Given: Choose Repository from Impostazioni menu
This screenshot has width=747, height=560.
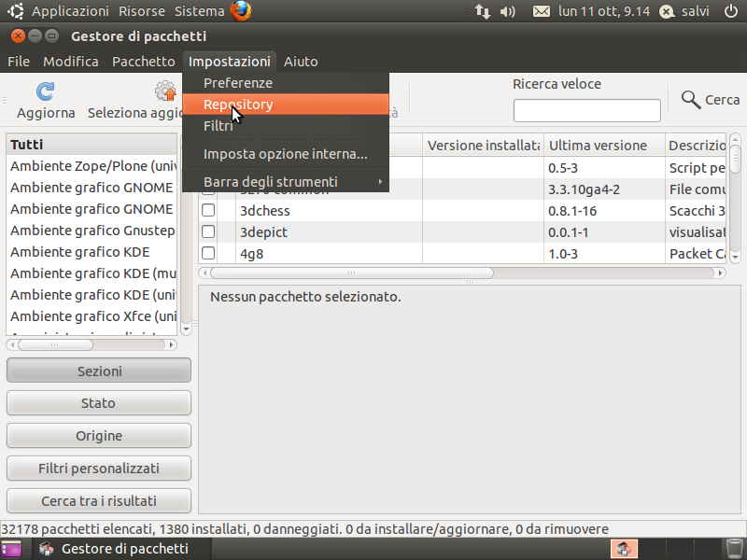Looking at the screenshot, I should point(286,105).
